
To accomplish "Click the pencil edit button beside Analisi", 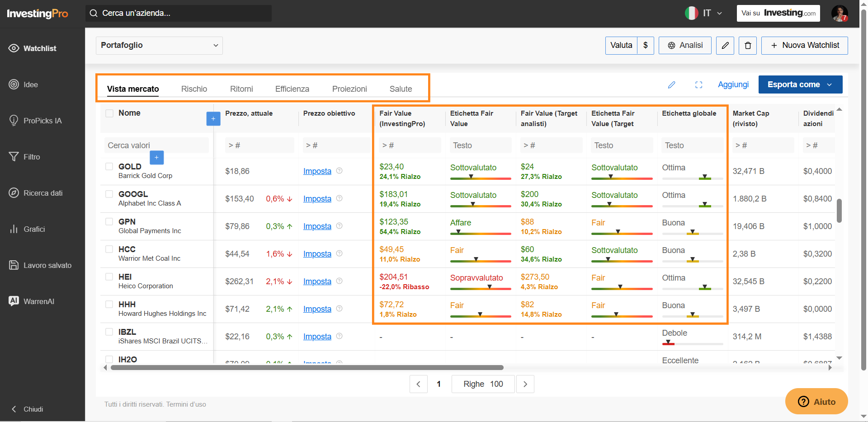I will (x=725, y=46).
